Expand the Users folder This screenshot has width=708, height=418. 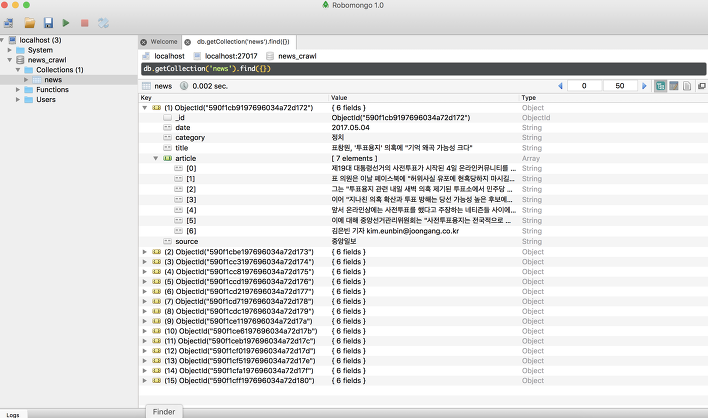tap(18, 99)
